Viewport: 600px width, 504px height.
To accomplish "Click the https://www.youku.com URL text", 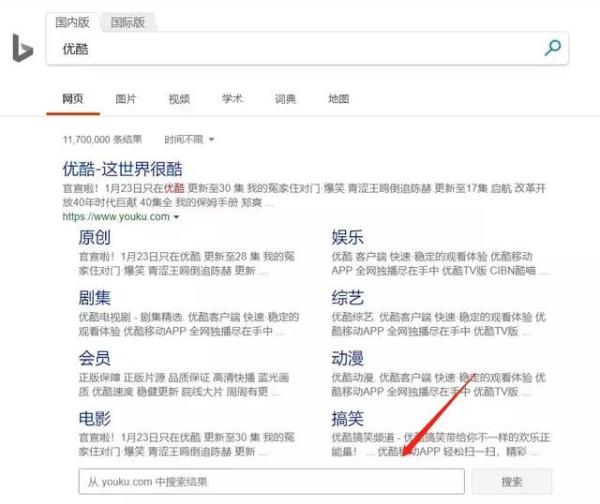I will pyautogui.click(x=116, y=217).
